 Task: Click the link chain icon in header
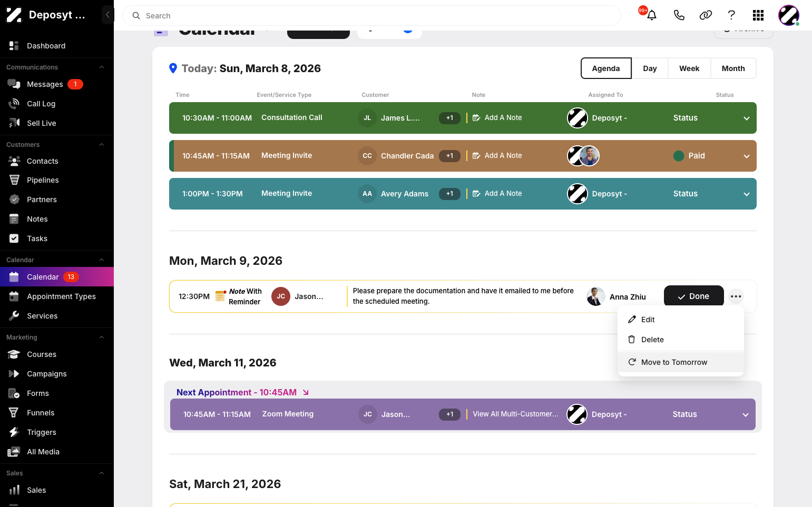(x=706, y=15)
